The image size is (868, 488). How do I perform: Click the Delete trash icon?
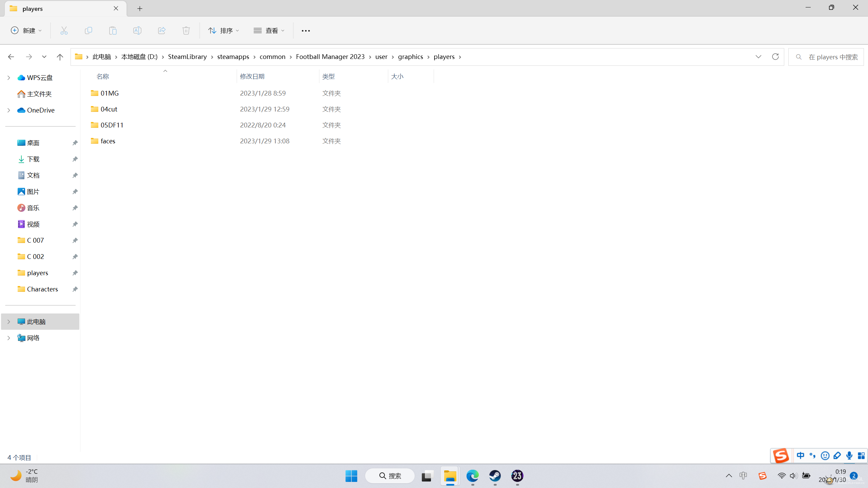click(186, 30)
